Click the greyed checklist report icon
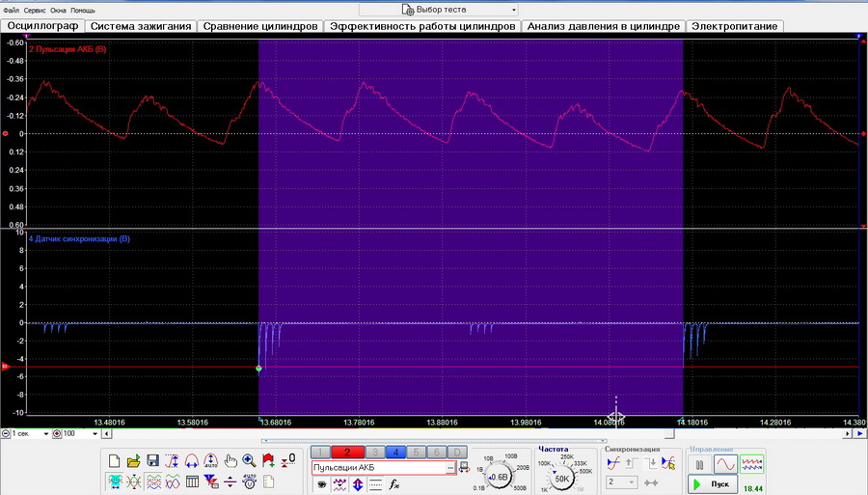This screenshot has height=495, width=868. click(x=268, y=481)
